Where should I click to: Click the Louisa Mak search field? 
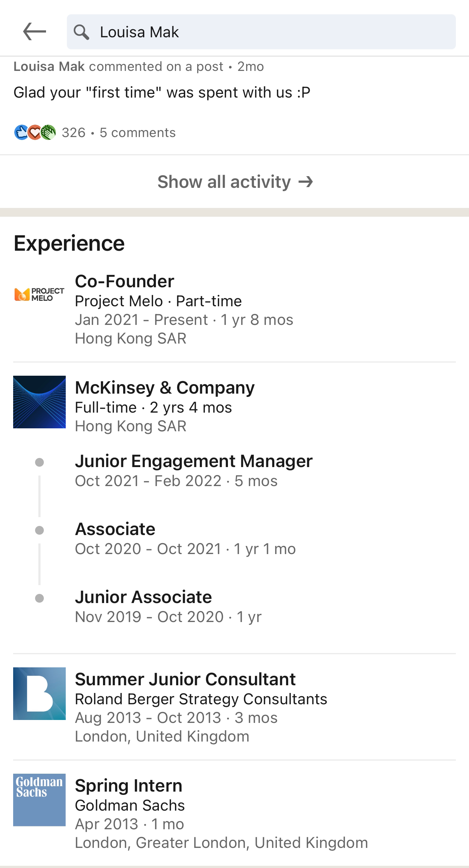[x=261, y=32]
